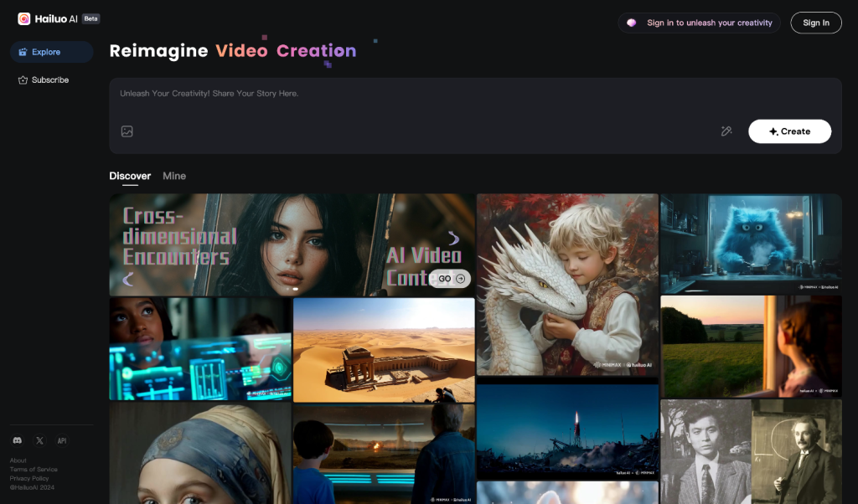Click the Sign In button
858x504 pixels.
point(815,23)
